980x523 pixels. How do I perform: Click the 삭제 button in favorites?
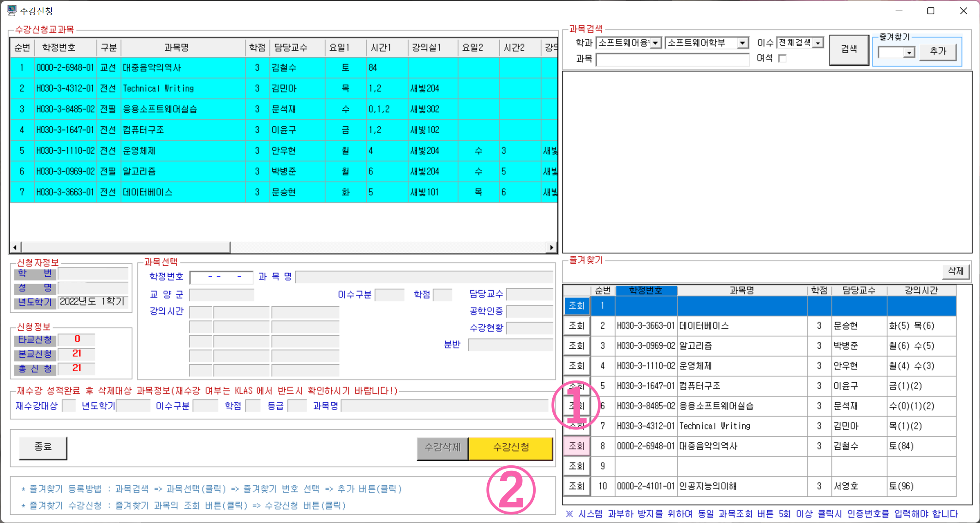click(956, 271)
